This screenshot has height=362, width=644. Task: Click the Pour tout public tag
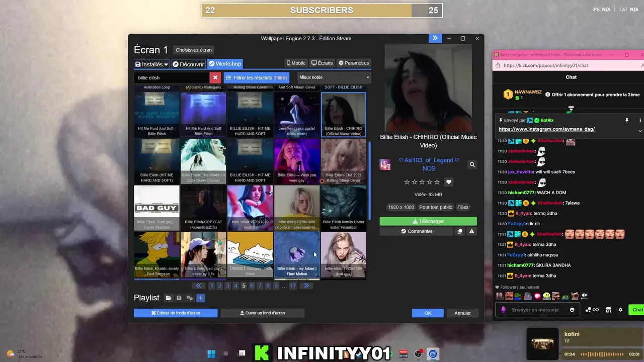[x=435, y=207]
